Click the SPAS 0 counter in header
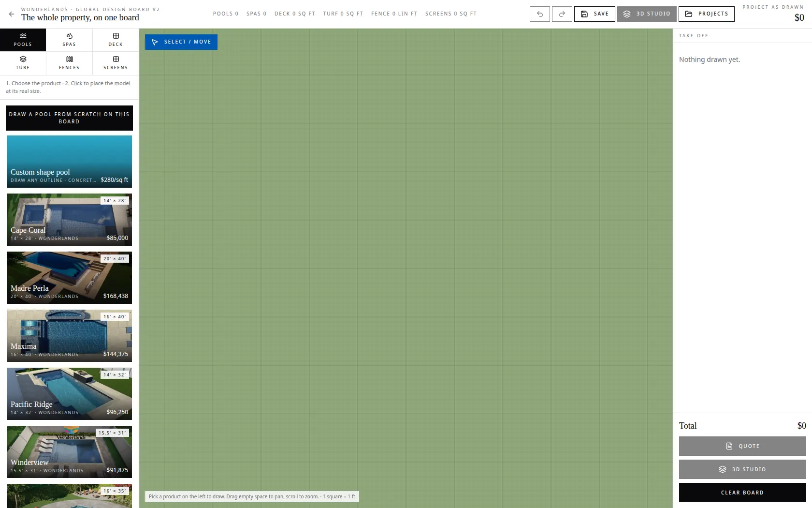Screen dimensions: 812x508 coord(256,14)
